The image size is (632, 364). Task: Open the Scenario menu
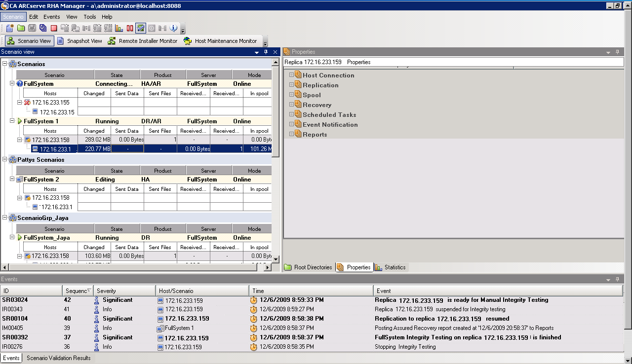13,16
